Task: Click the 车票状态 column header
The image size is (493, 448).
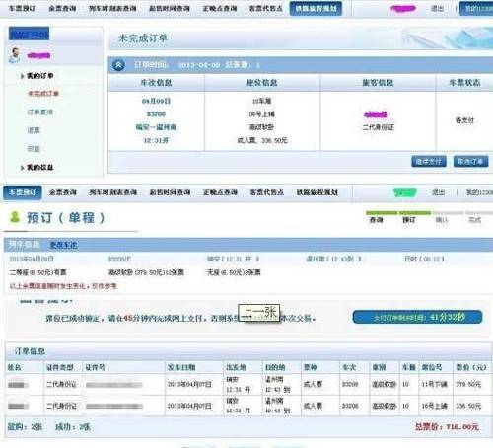Action: click(464, 83)
